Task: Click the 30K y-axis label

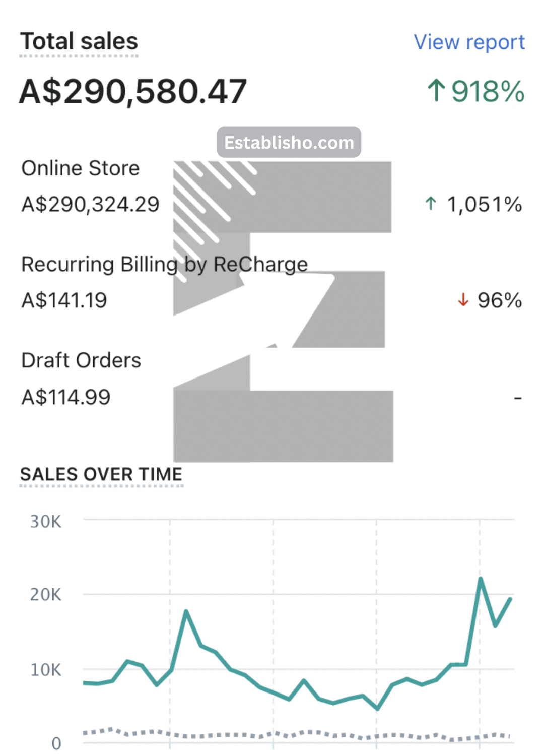Action: [46, 522]
